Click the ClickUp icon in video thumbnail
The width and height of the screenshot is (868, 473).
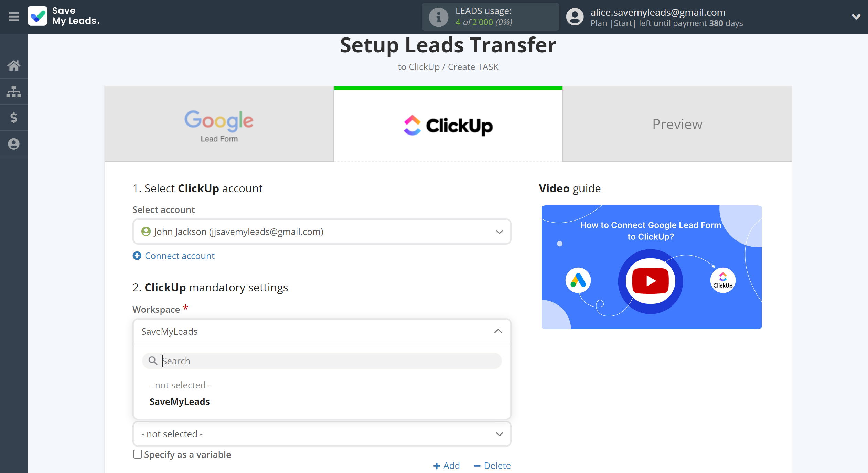[x=723, y=280]
